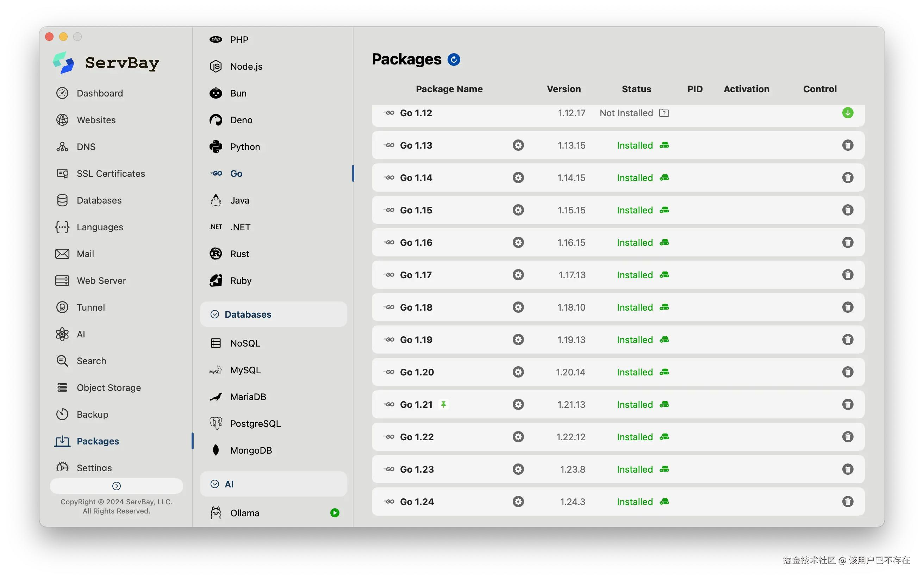The width and height of the screenshot is (924, 579).
Task: Download Go 1.12 package
Action: (848, 113)
